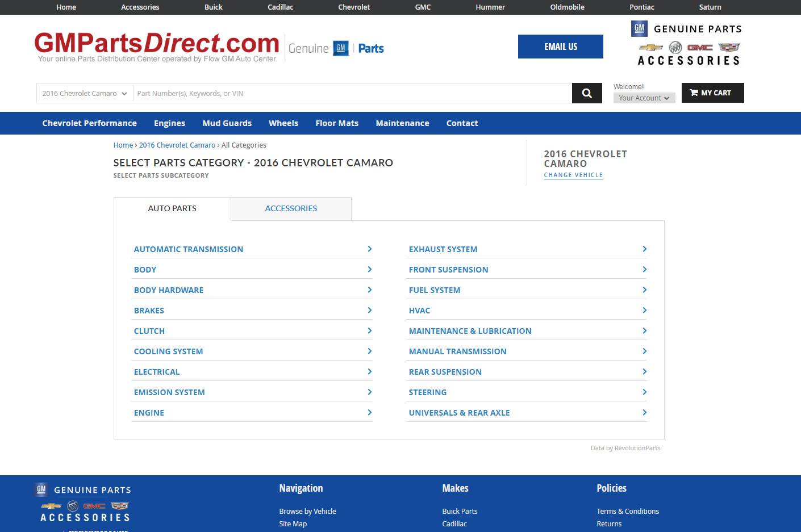Click Site Map in footer
The height and width of the screenshot is (532, 801).
pos(293,524)
